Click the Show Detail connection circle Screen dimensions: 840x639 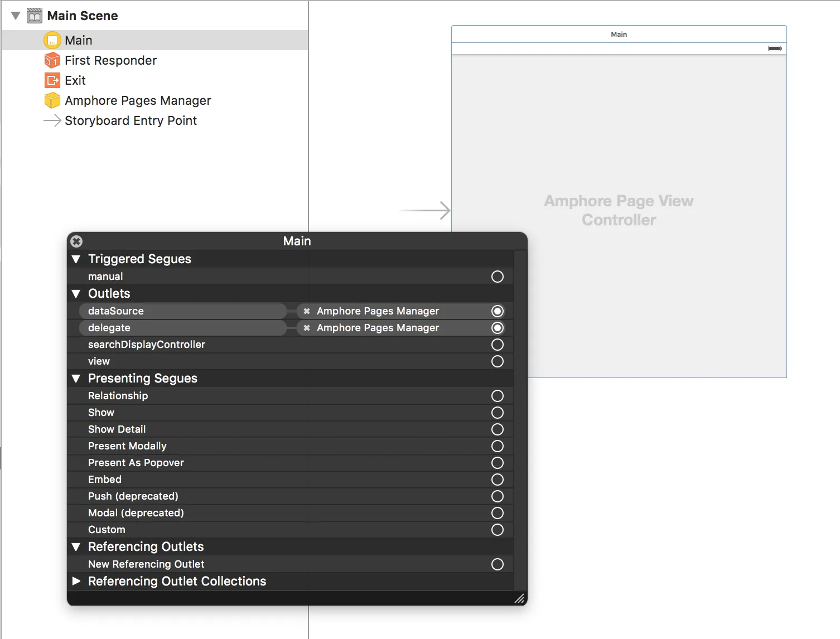click(498, 429)
